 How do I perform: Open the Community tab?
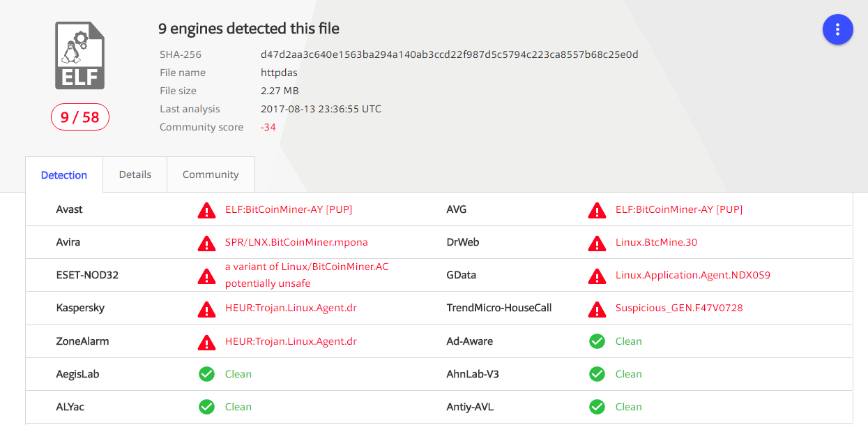tap(211, 174)
